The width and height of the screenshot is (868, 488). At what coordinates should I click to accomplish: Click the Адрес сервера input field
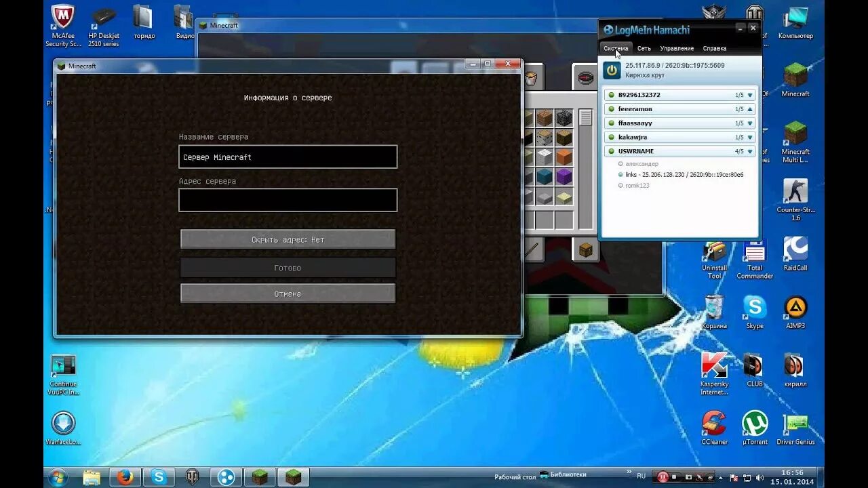288,200
